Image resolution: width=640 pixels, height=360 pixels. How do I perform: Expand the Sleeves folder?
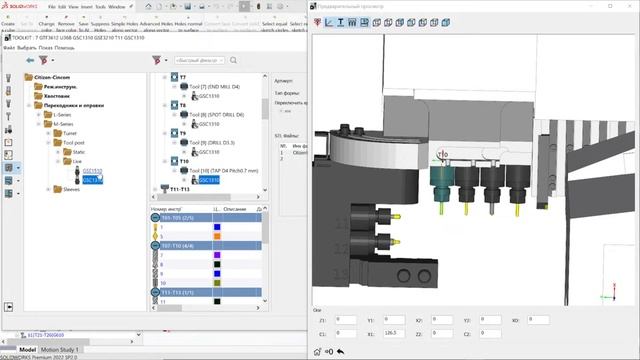click(49, 189)
